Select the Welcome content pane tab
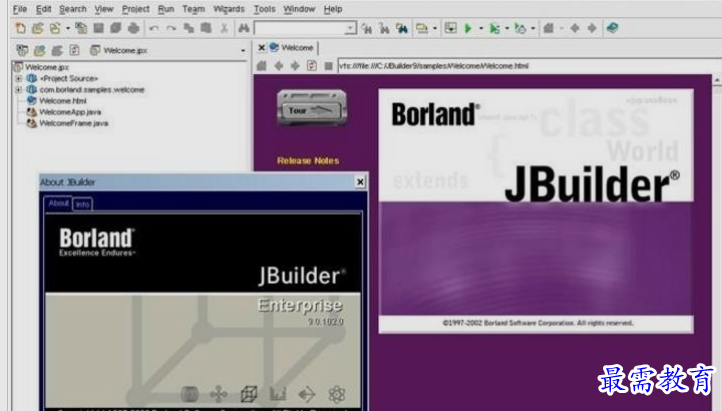The image size is (722, 411). click(292, 47)
